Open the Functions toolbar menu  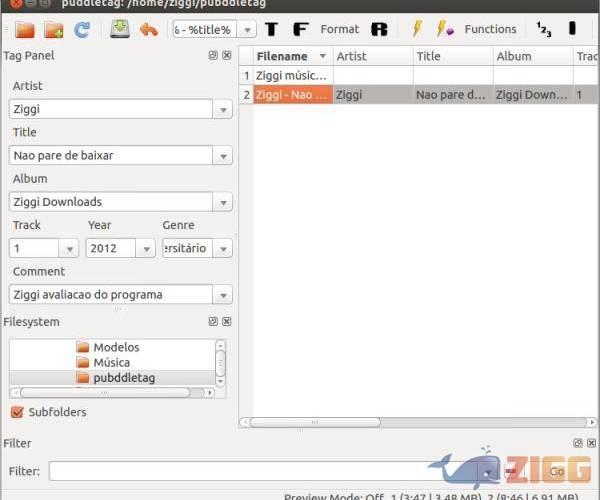tap(490, 29)
